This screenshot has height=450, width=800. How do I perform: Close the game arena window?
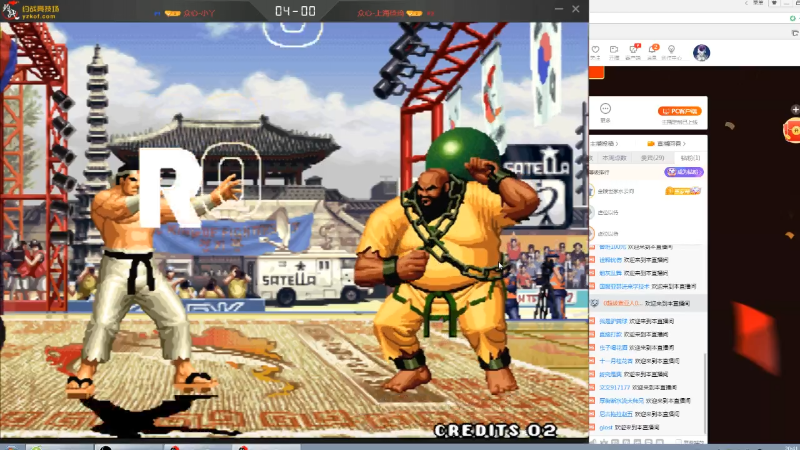(576, 9)
